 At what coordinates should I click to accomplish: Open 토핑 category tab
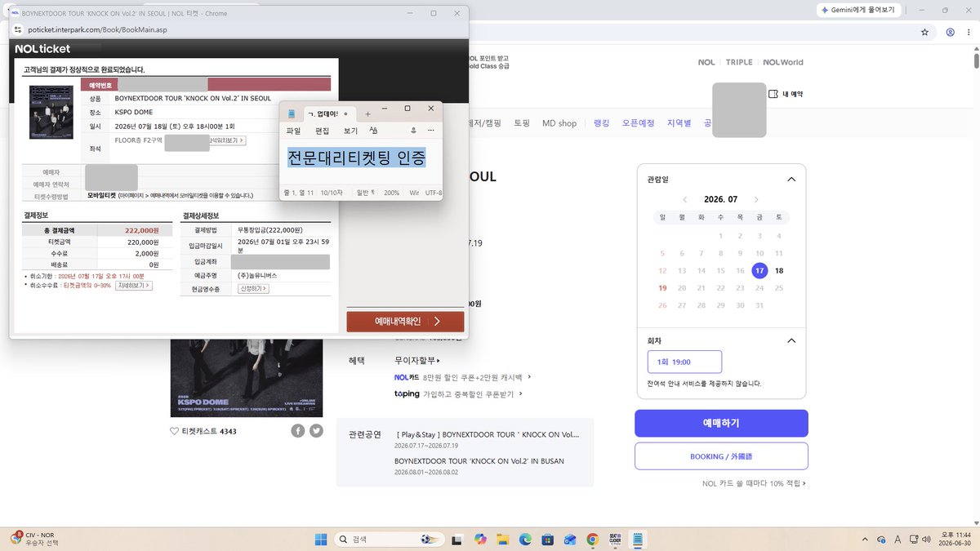tap(522, 123)
